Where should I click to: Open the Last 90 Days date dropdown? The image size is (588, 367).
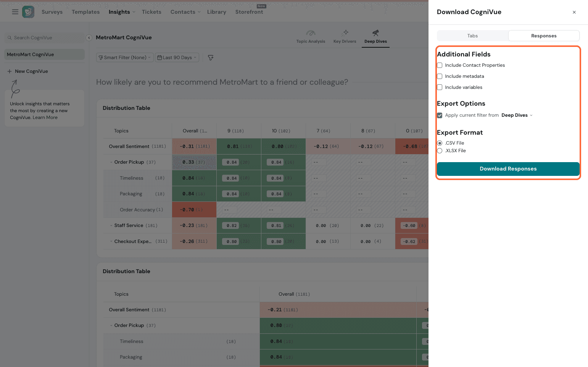[177, 58]
